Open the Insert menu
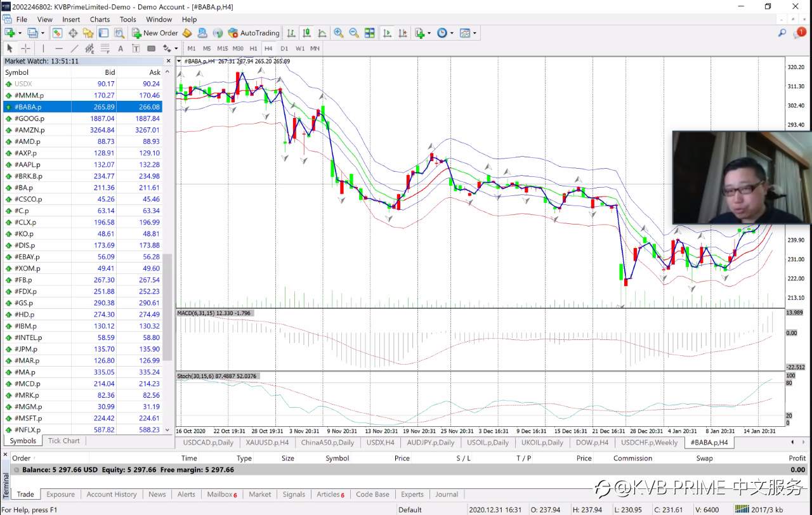This screenshot has width=812, height=515. click(x=71, y=19)
